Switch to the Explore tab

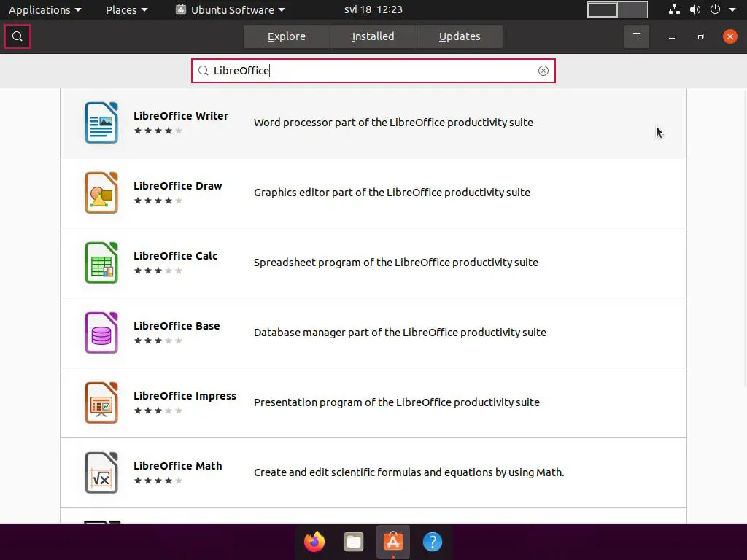(286, 36)
